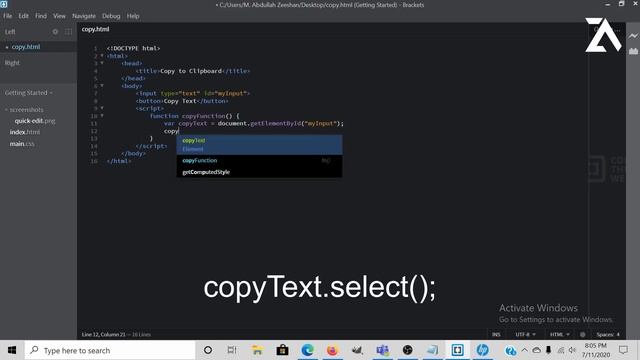Fold the function on line 10
The image size is (640, 360).
(102, 116)
